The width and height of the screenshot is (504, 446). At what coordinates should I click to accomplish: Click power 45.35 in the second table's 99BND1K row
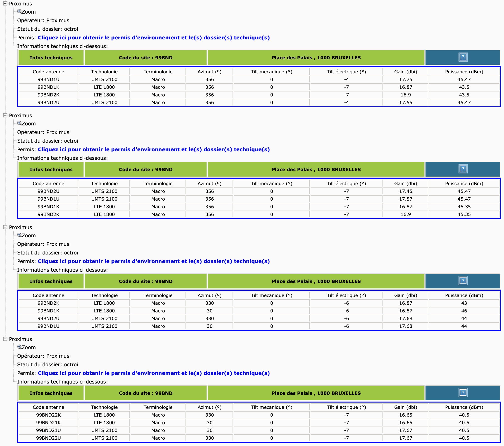pos(464,207)
